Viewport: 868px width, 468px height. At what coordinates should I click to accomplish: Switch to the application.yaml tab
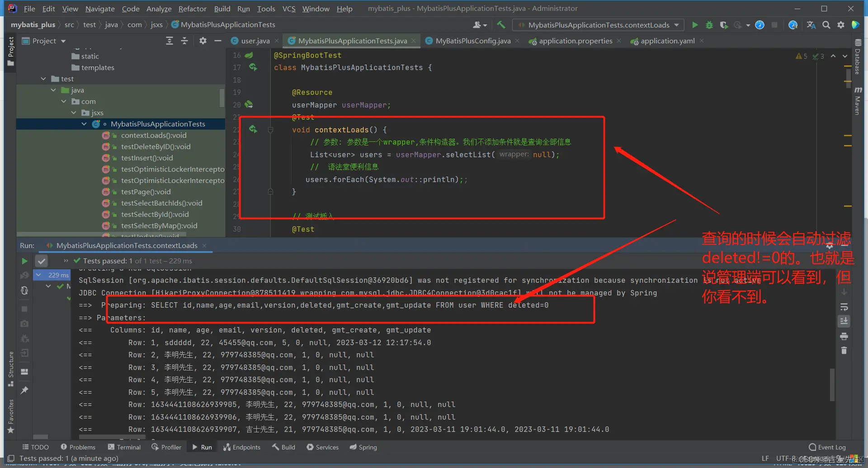668,41
